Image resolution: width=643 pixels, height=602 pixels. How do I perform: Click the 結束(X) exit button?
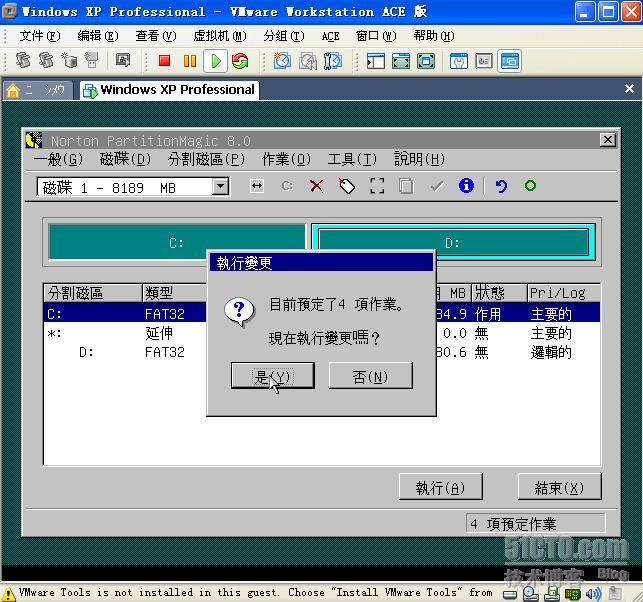pos(559,487)
